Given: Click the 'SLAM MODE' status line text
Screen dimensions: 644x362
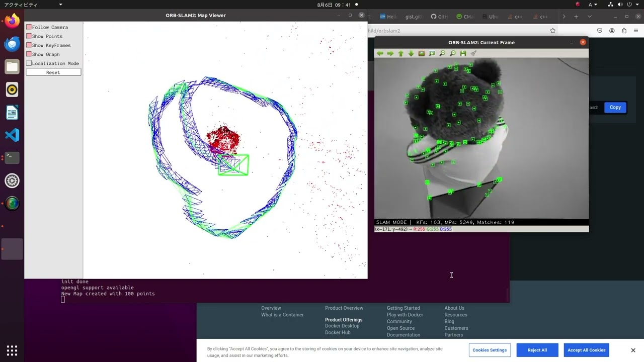Looking at the screenshot, I should [445, 222].
